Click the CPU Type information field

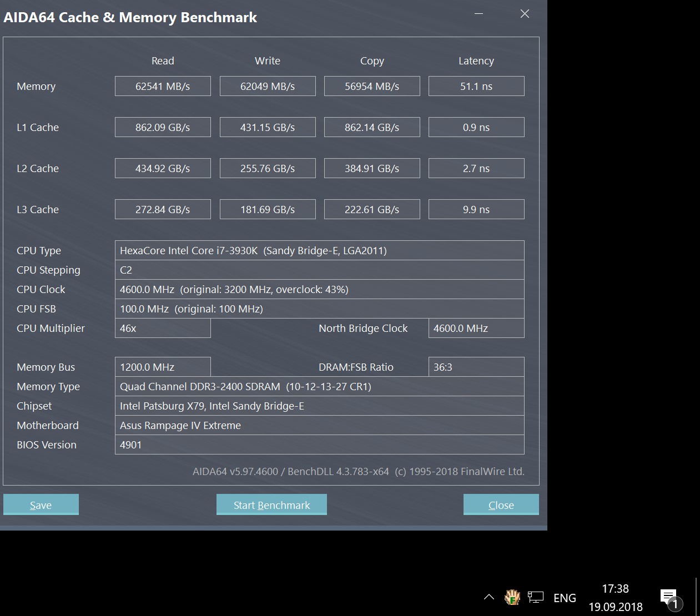[x=319, y=250]
